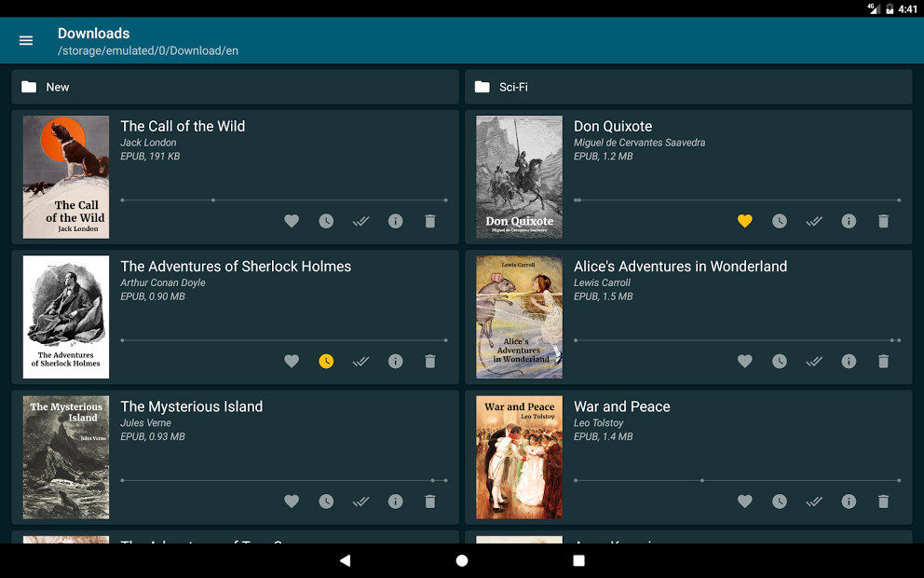
Task: Open info for The Adventures of Sherlock Holmes
Action: (x=395, y=361)
